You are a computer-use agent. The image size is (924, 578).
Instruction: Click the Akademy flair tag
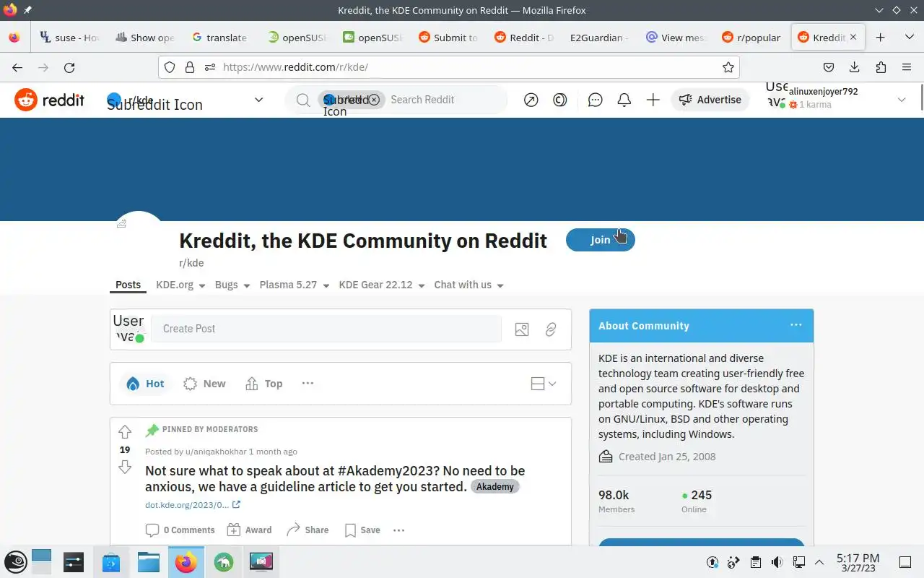click(495, 487)
